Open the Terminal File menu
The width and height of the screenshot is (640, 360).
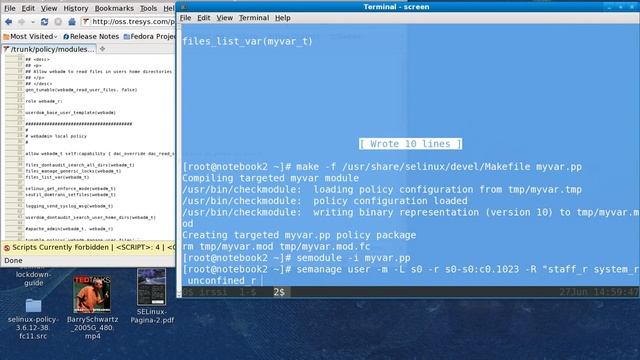click(185, 18)
